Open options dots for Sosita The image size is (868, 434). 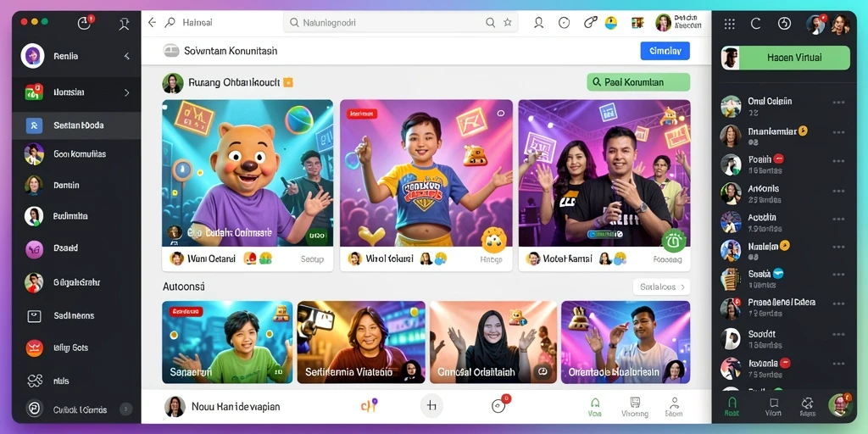point(838,275)
